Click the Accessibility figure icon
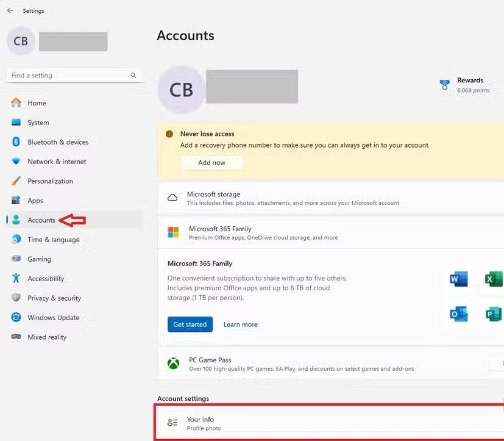 tap(16, 278)
